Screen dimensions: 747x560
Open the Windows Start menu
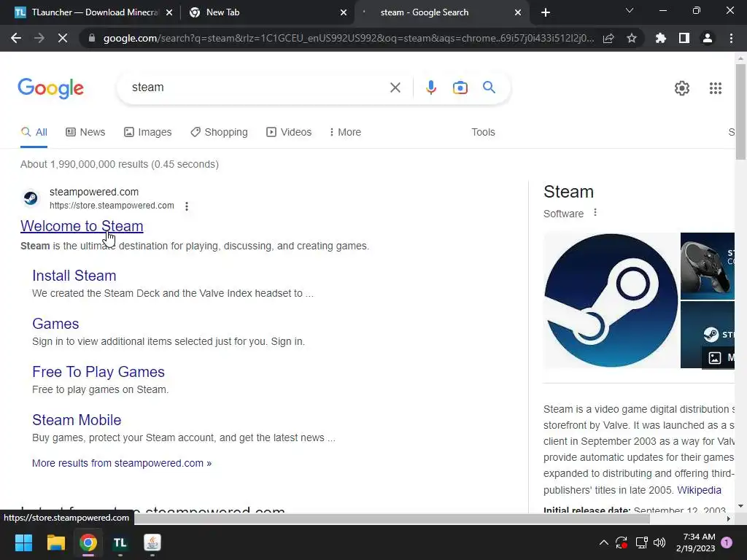coord(23,542)
